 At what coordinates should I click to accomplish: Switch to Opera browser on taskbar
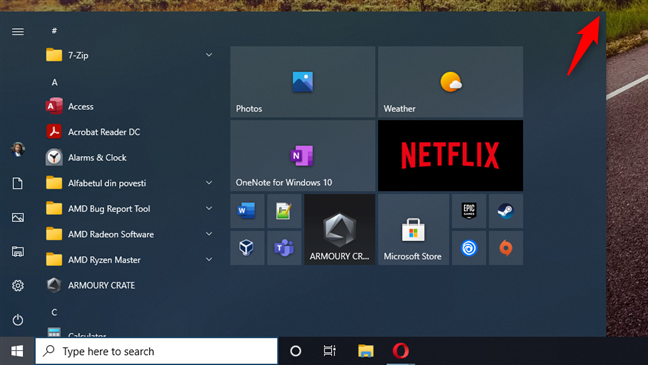400,351
